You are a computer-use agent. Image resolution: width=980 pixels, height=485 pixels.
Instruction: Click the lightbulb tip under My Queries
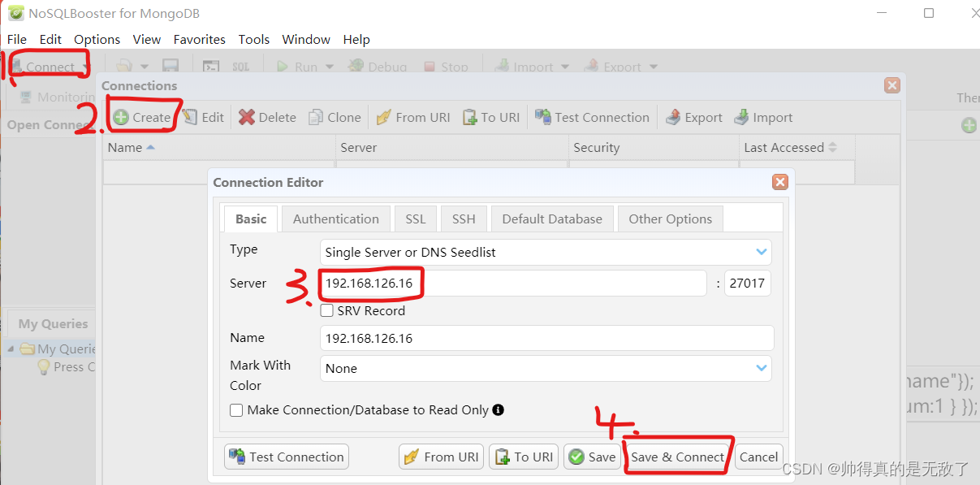tap(45, 366)
